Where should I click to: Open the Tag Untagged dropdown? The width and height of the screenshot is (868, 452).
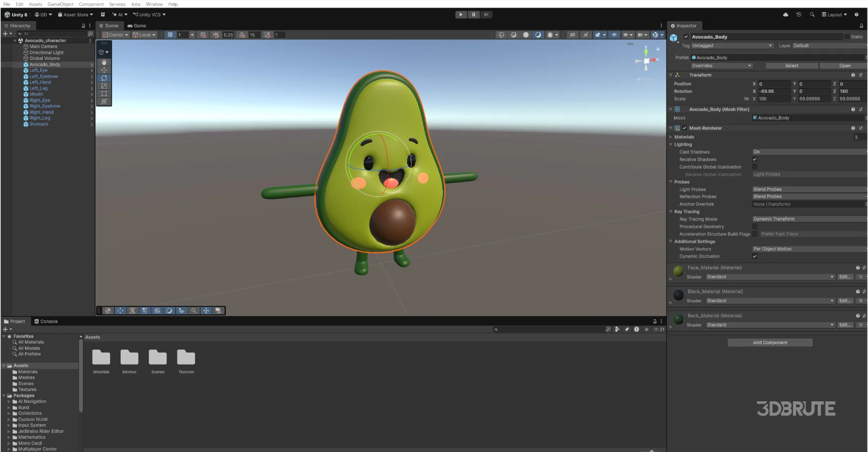coord(732,46)
